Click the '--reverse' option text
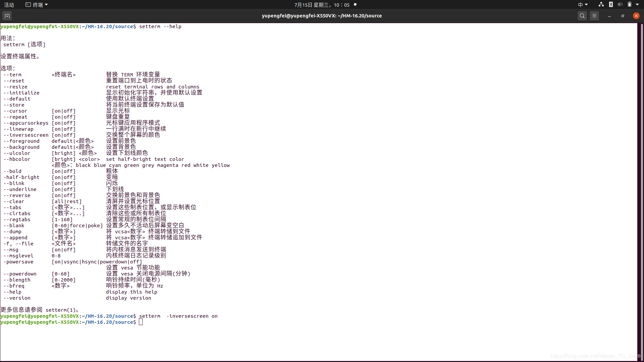Image resolution: width=644 pixels, height=362 pixels. 17,195
